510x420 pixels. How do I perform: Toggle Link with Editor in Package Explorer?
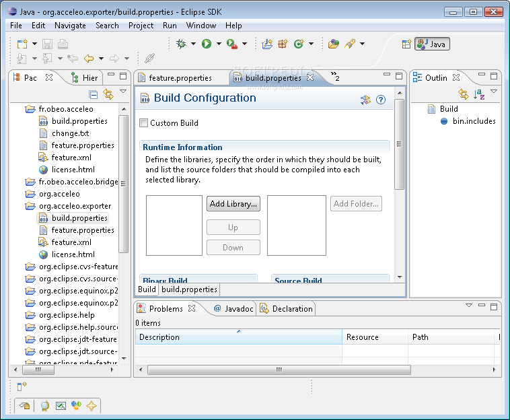108,94
